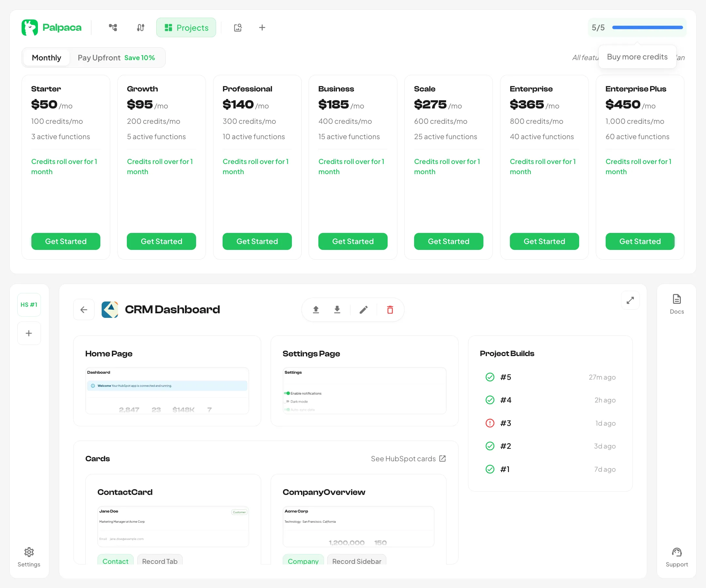Edit CRM Dashboard using the pencil icon

coord(363,309)
